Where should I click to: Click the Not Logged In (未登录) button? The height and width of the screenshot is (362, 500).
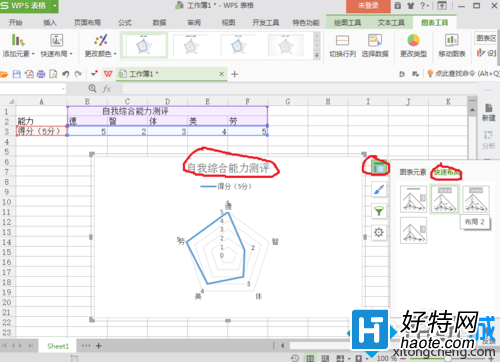click(x=368, y=6)
